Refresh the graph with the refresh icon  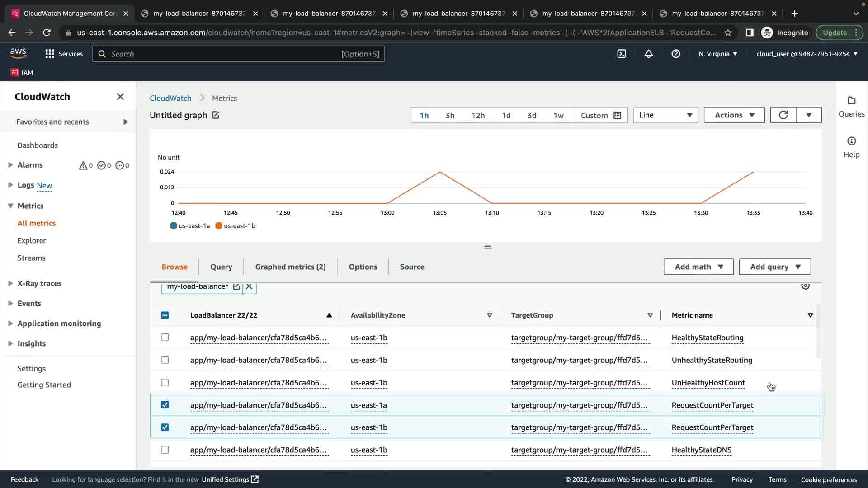pyautogui.click(x=783, y=115)
